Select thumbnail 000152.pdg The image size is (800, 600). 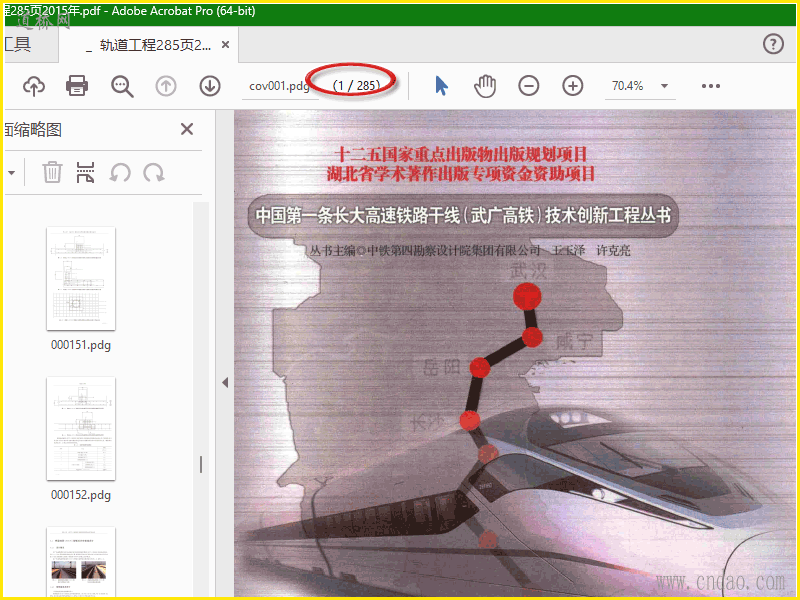(81, 429)
